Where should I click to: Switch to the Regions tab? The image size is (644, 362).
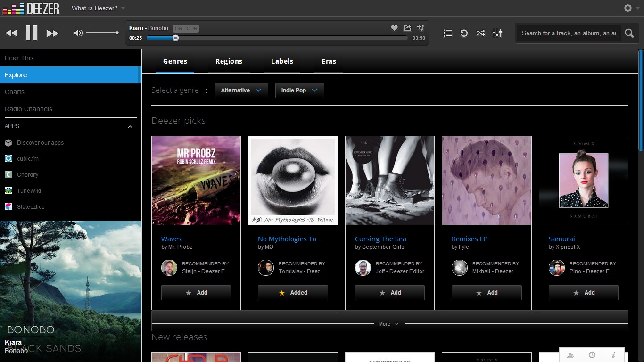click(x=229, y=61)
